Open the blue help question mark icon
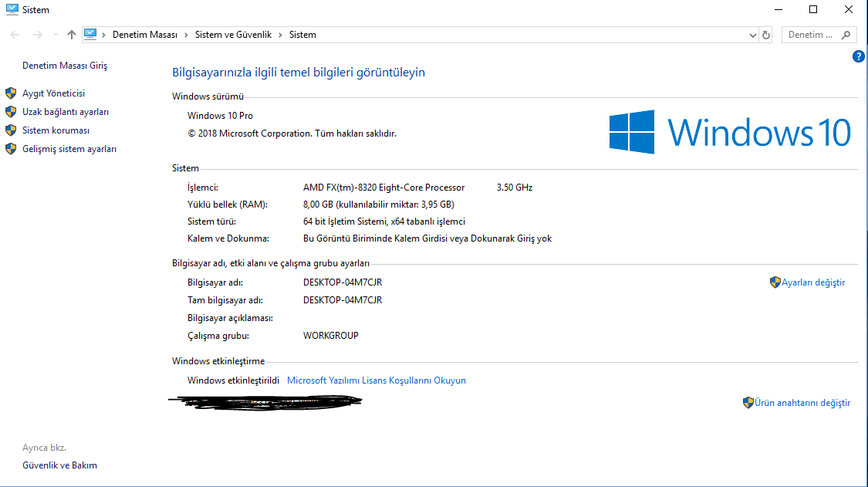Screen dimensions: 868x487 [x=858, y=56]
